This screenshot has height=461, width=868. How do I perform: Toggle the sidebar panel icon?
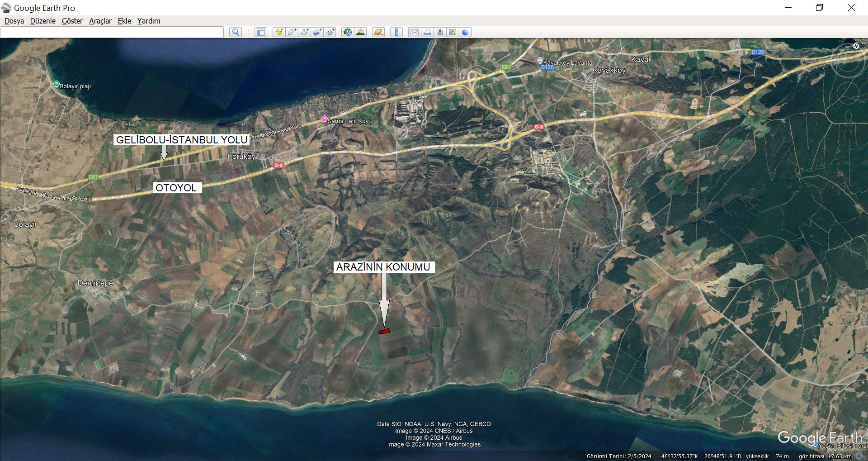tap(261, 32)
